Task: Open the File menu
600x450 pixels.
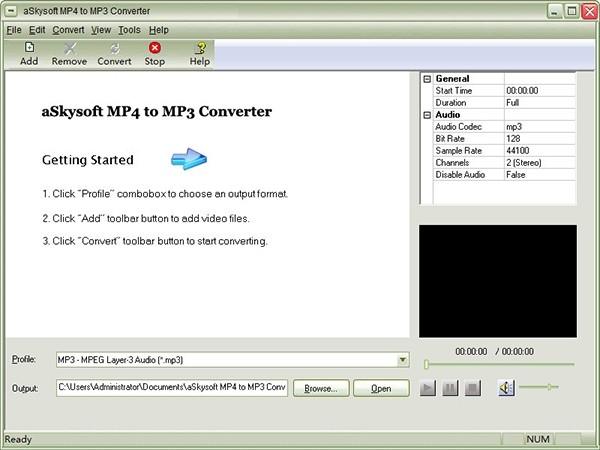Action: [14, 30]
